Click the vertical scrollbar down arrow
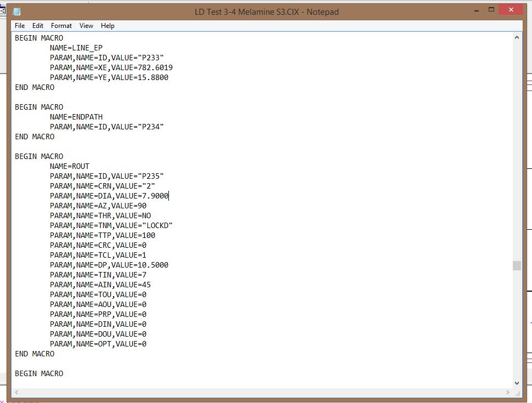This screenshot has height=403, width=532. 517,383
